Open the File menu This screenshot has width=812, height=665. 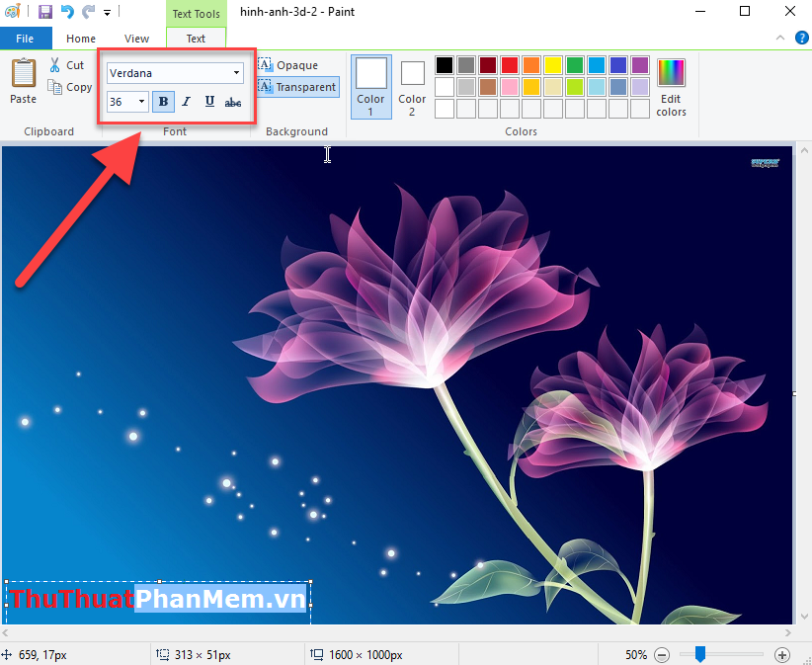[x=25, y=38]
